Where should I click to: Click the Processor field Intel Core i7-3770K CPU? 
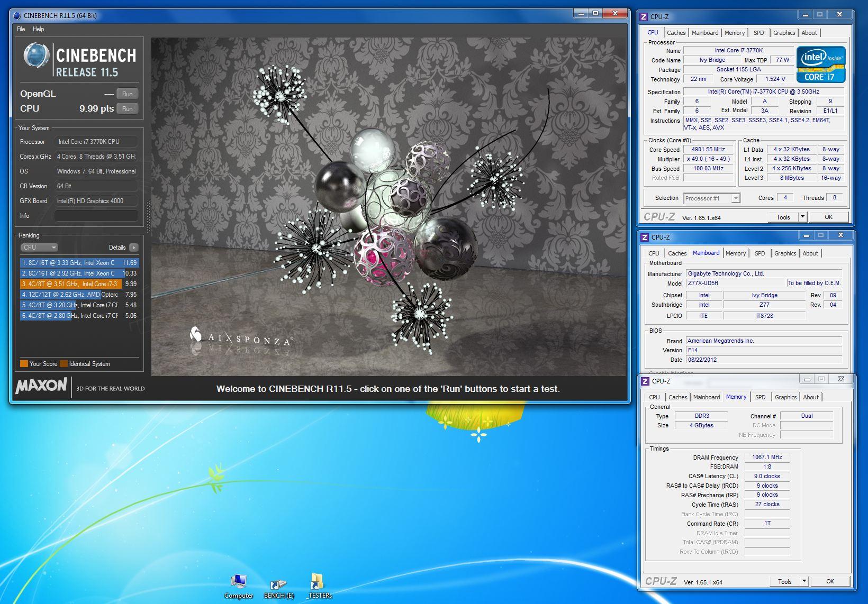[96, 142]
